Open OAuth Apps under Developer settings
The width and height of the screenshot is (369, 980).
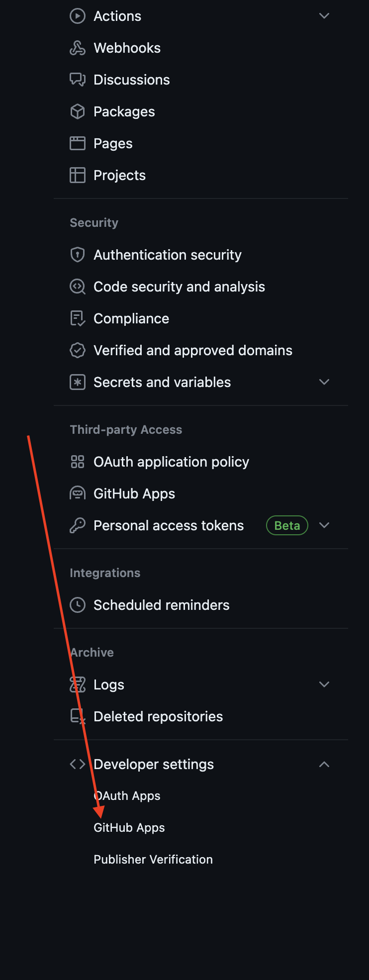coord(127,795)
